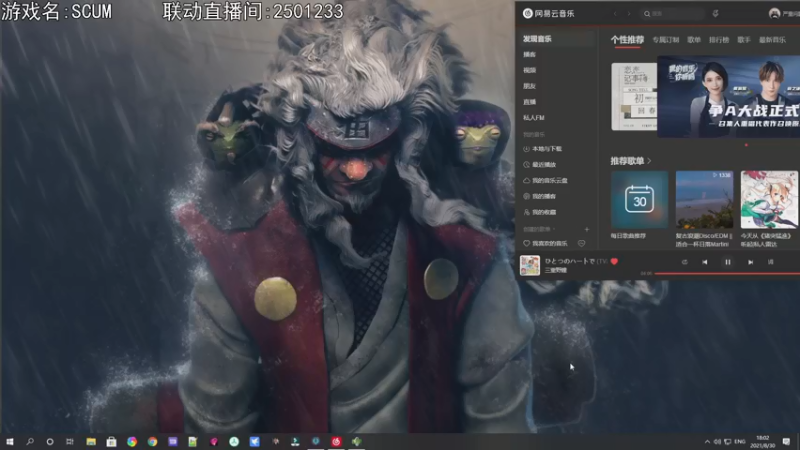Add new playlist with plus icon
The width and height of the screenshot is (800, 450).
(x=587, y=230)
